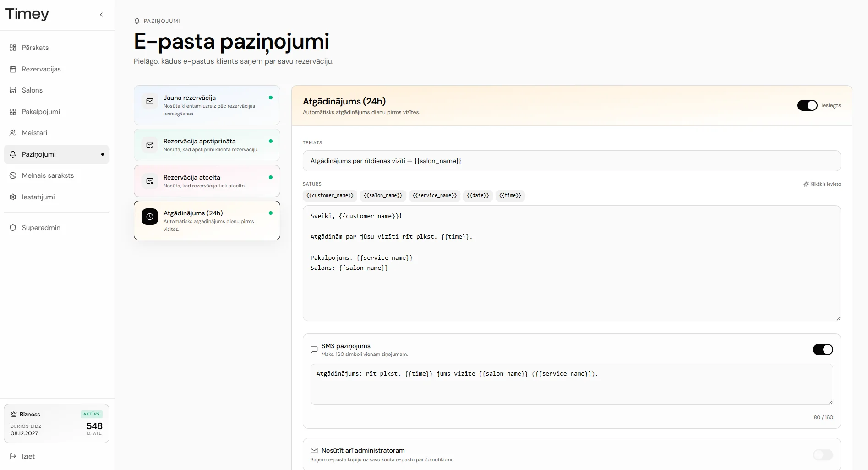Click the Meistari people icon
868x470 pixels.
[x=13, y=133]
